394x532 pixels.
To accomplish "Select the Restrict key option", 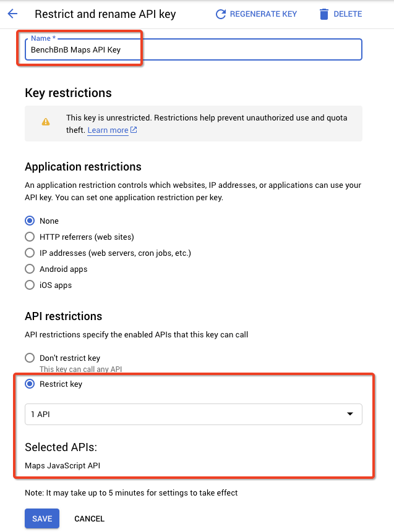I will (x=29, y=384).
